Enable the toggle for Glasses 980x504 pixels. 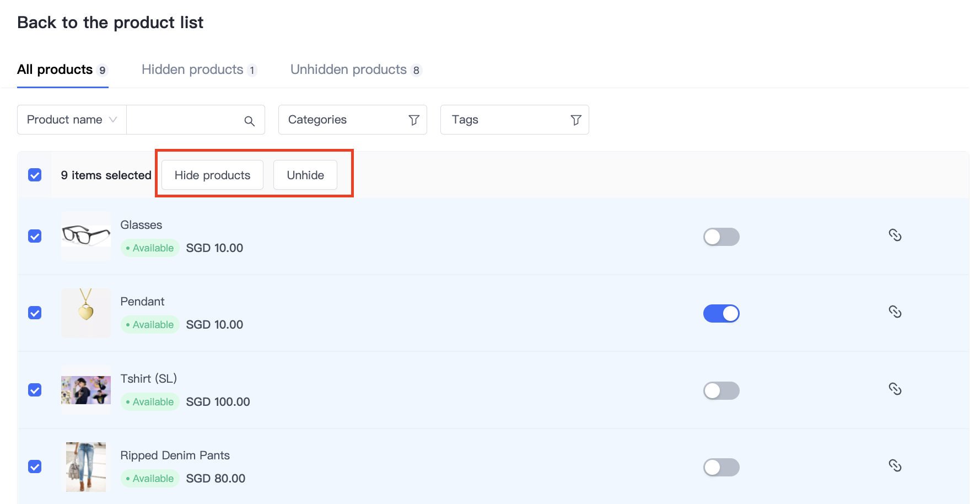(x=721, y=237)
